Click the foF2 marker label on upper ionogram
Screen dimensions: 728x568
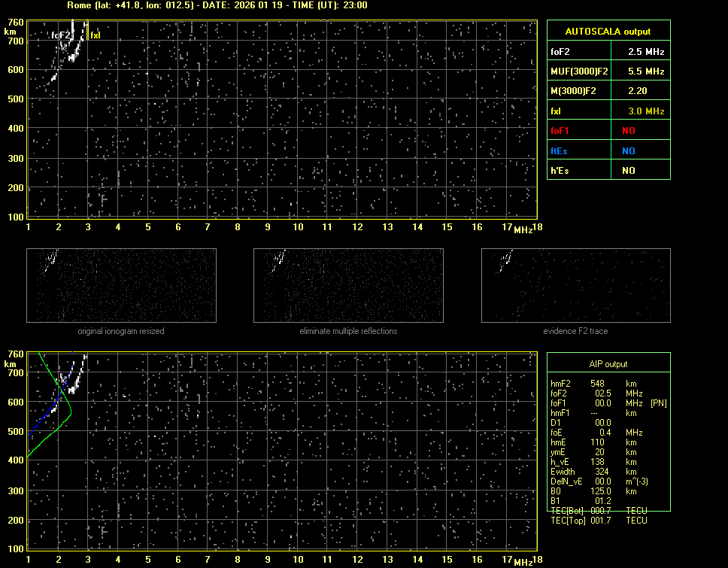61,35
